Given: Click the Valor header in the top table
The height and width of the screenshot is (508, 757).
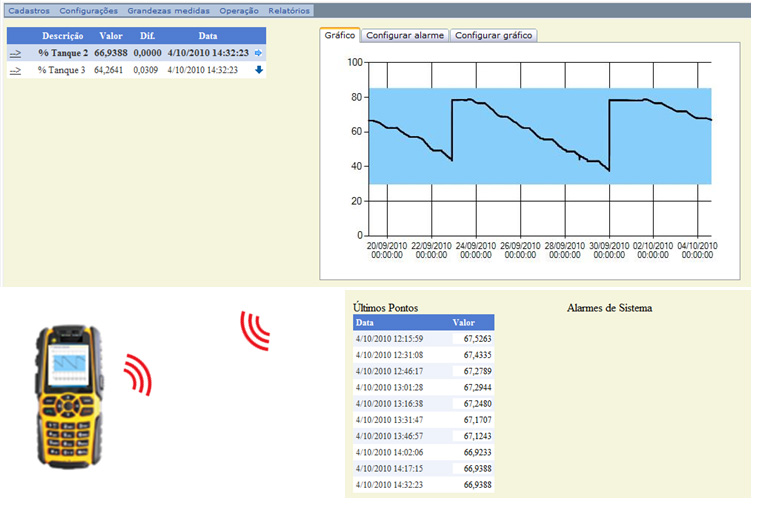Looking at the screenshot, I should pyautogui.click(x=111, y=35).
